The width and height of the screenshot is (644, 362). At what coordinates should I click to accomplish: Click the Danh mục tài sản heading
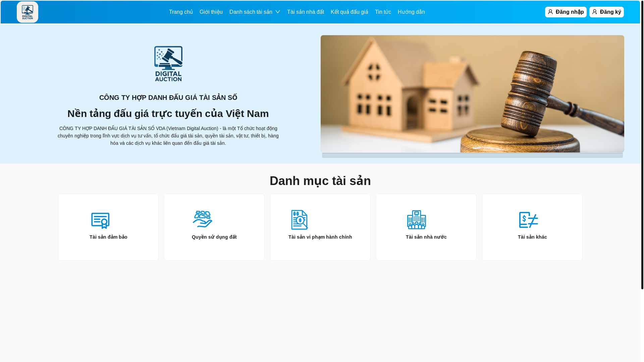click(x=320, y=181)
